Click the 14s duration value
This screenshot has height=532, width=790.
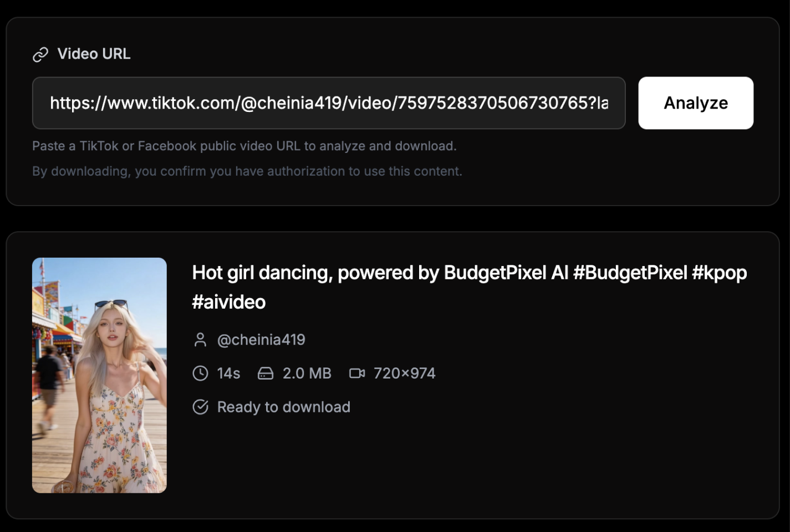click(x=228, y=374)
